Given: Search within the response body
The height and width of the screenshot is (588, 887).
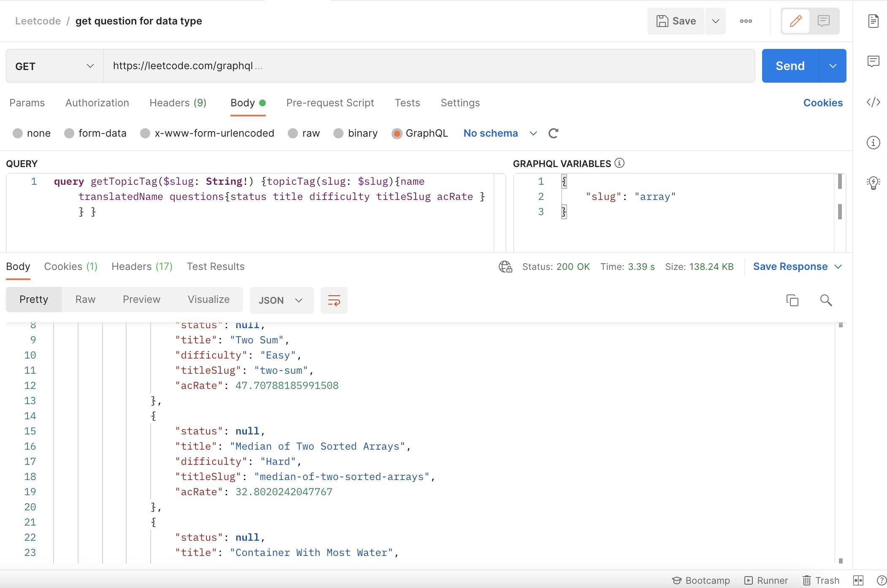Looking at the screenshot, I should pos(826,300).
